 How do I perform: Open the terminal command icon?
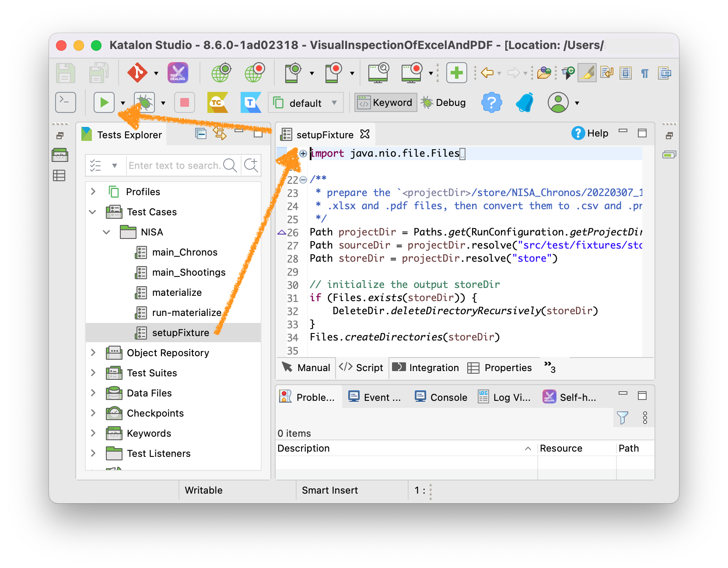click(66, 102)
